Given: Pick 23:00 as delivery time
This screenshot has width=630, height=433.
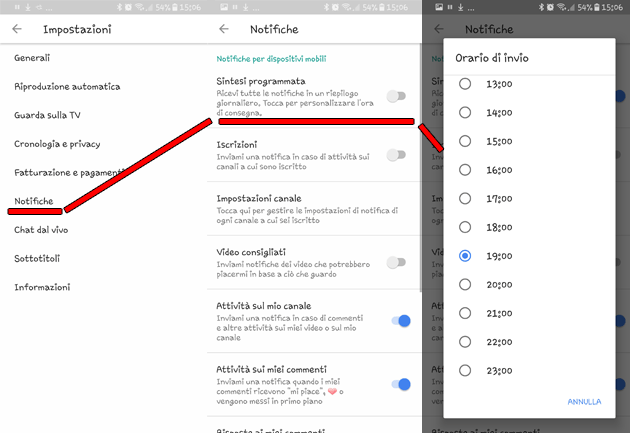Looking at the screenshot, I should 465,371.
